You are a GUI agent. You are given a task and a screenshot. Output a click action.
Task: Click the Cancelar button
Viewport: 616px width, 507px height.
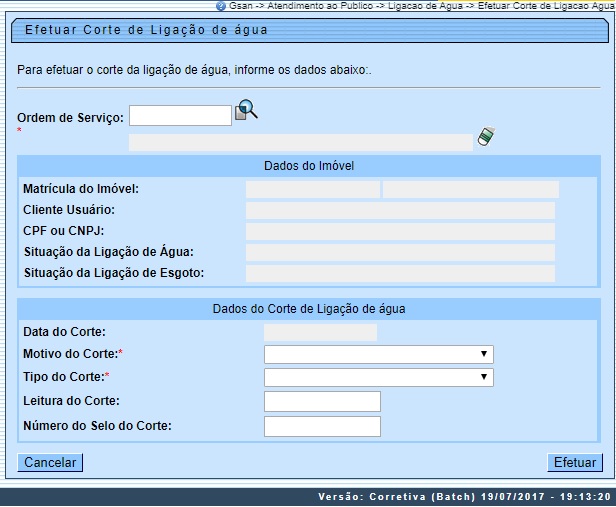coord(50,463)
